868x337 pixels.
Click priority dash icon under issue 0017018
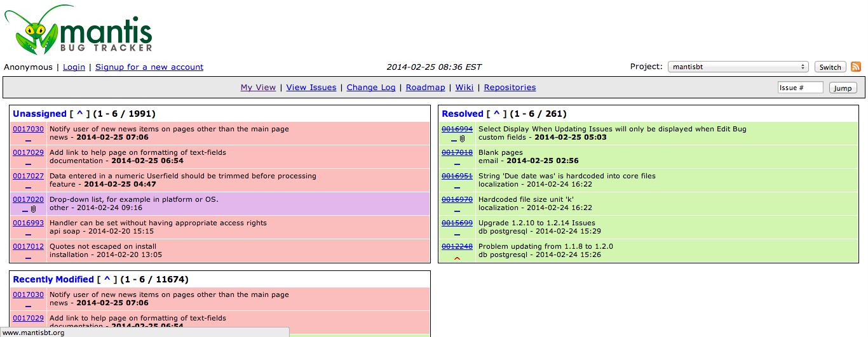[457, 162]
